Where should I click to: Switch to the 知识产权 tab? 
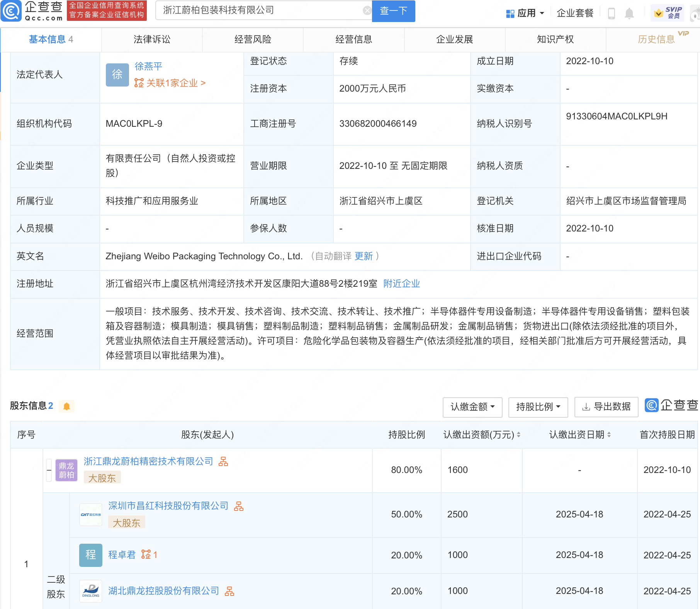[x=555, y=39]
